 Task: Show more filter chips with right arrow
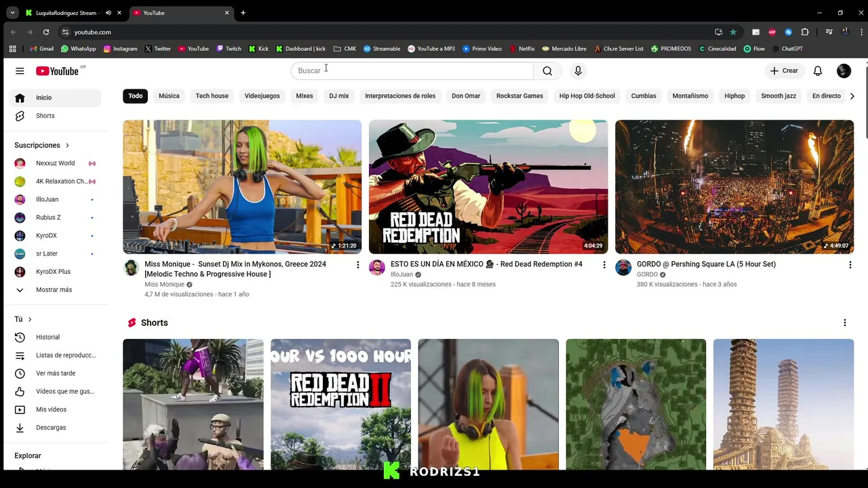click(852, 96)
